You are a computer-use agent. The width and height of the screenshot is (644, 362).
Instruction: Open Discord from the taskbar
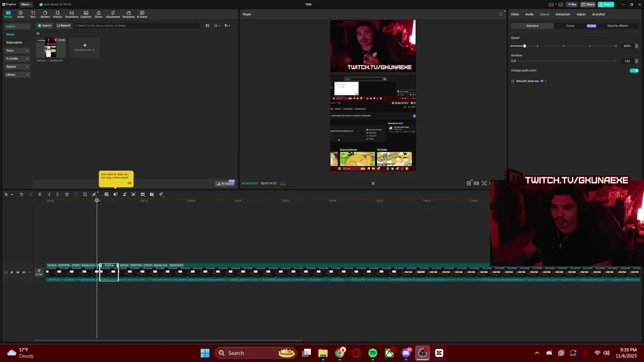[x=406, y=353]
